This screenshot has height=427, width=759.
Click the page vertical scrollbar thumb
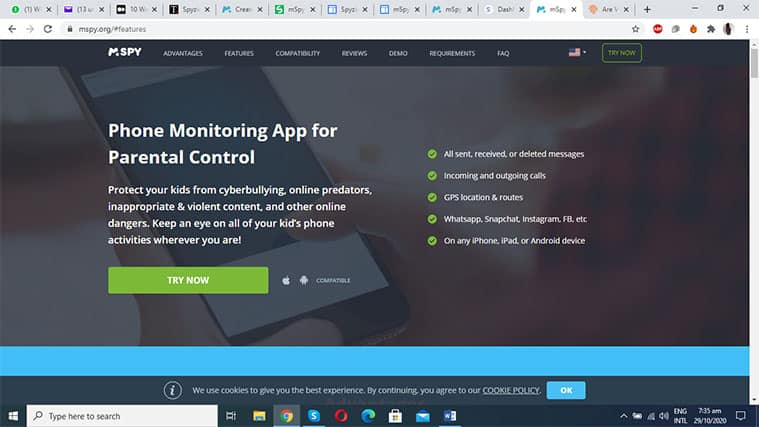(754, 62)
